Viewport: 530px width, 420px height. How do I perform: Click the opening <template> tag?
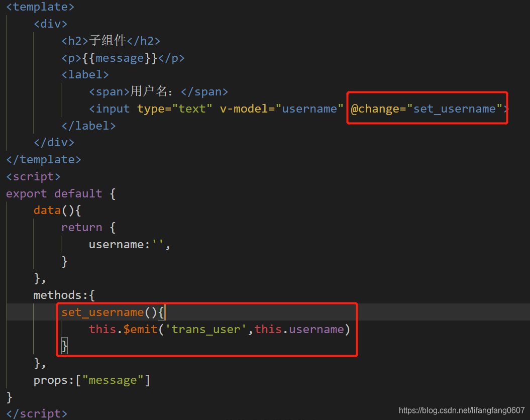pos(40,7)
